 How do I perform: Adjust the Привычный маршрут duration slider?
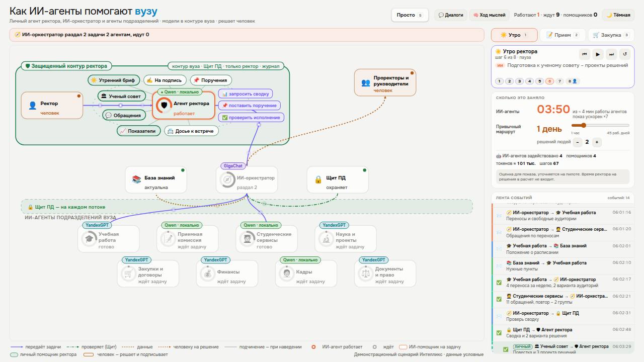[x=600, y=125]
